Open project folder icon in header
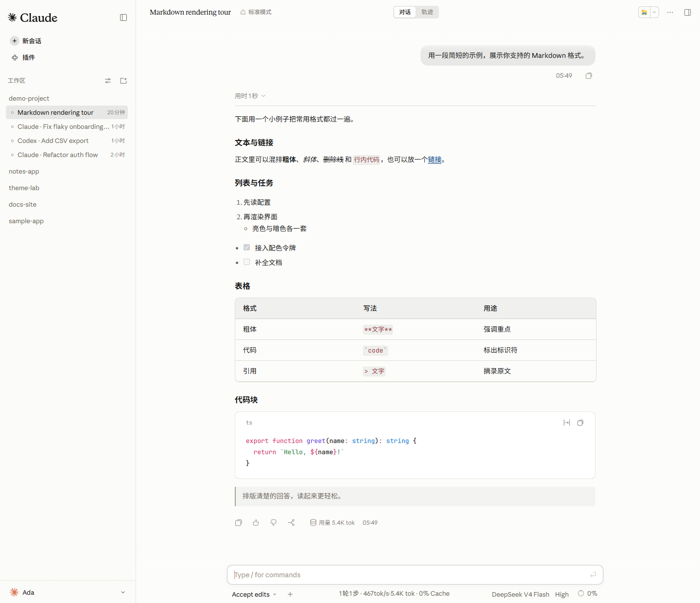This screenshot has width=700, height=603. [x=644, y=12]
